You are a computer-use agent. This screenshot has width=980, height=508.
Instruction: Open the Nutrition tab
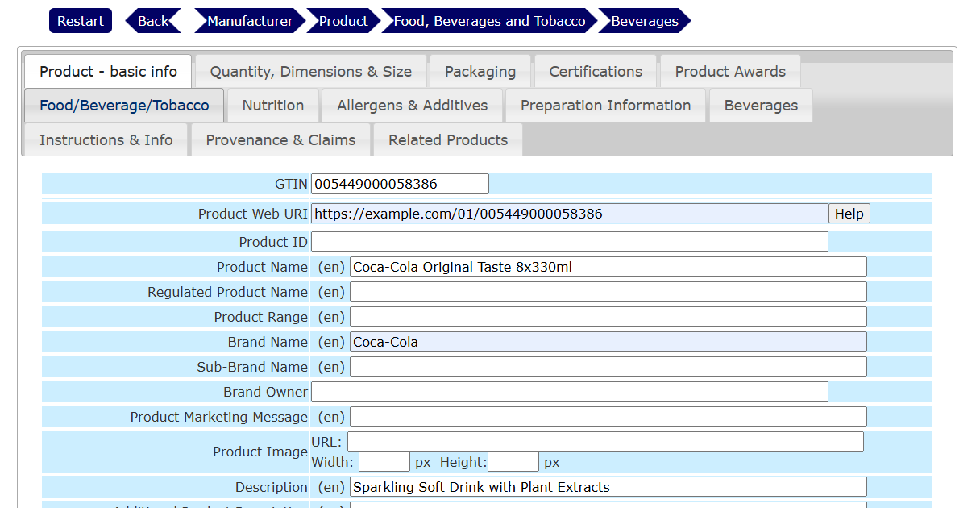273,106
